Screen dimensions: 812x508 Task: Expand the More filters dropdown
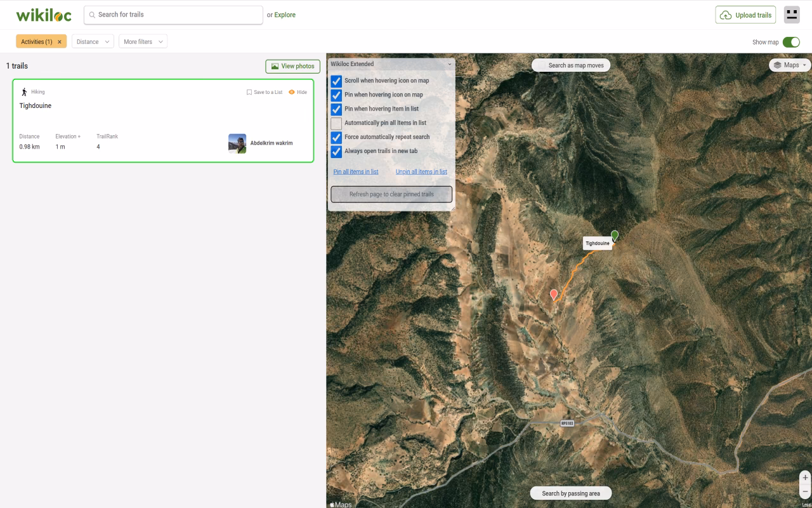(142, 41)
